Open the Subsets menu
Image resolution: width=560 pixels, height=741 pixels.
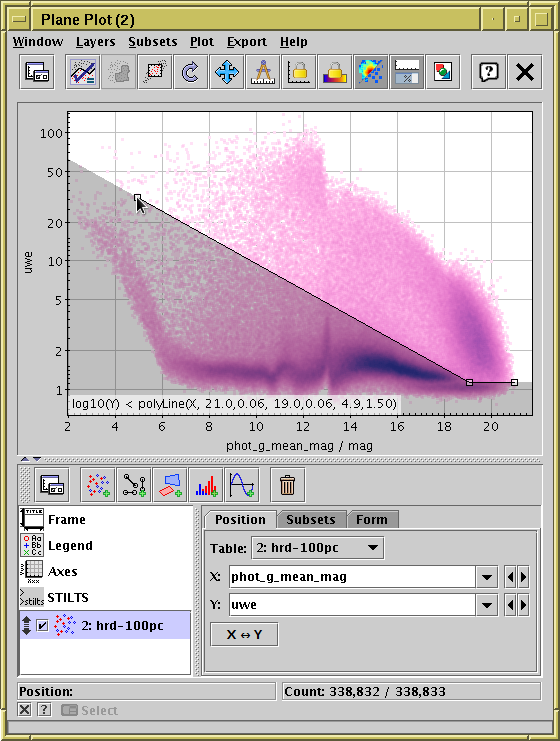[x=153, y=42]
